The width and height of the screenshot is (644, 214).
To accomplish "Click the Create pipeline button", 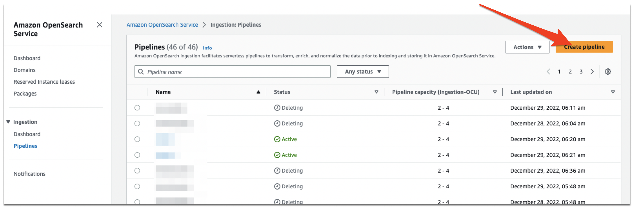I will click(584, 47).
